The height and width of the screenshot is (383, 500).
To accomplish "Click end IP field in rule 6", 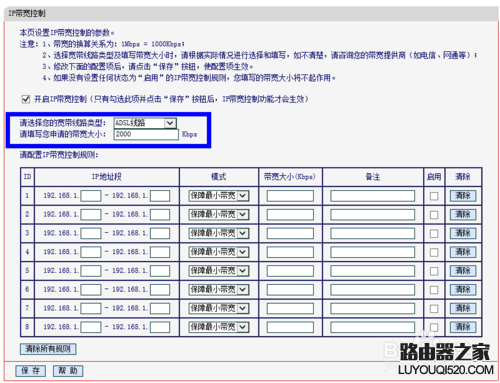I will click(160, 289).
